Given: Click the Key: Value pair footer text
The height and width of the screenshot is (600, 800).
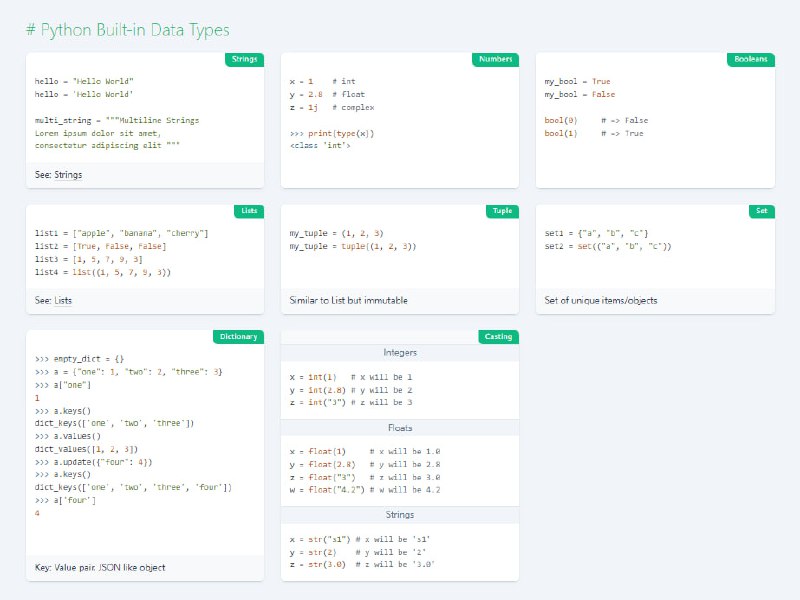Looking at the screenshot, I should [x=101, y=567].
